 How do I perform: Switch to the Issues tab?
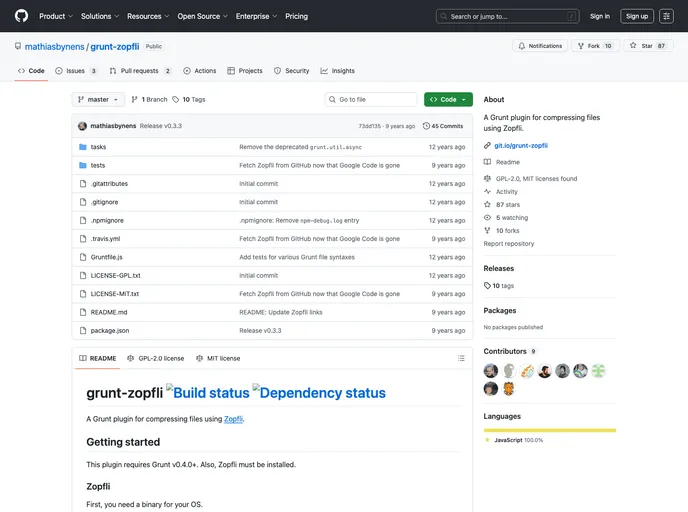pos(76,71)
